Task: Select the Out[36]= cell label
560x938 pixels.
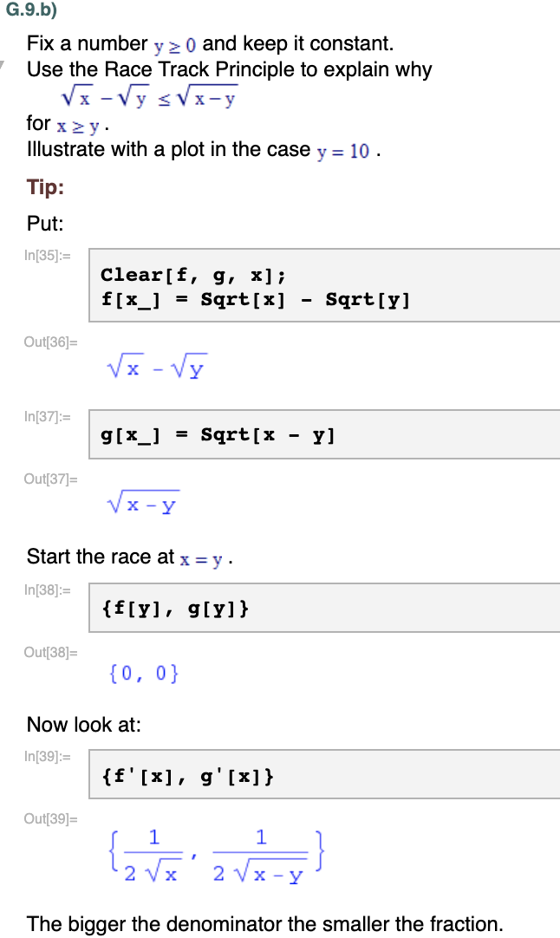Action: click(x=51, y=342)
